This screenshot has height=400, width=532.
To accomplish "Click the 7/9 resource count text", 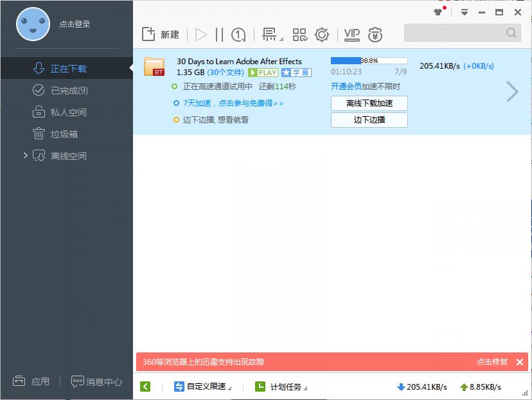I will point(400,71).
